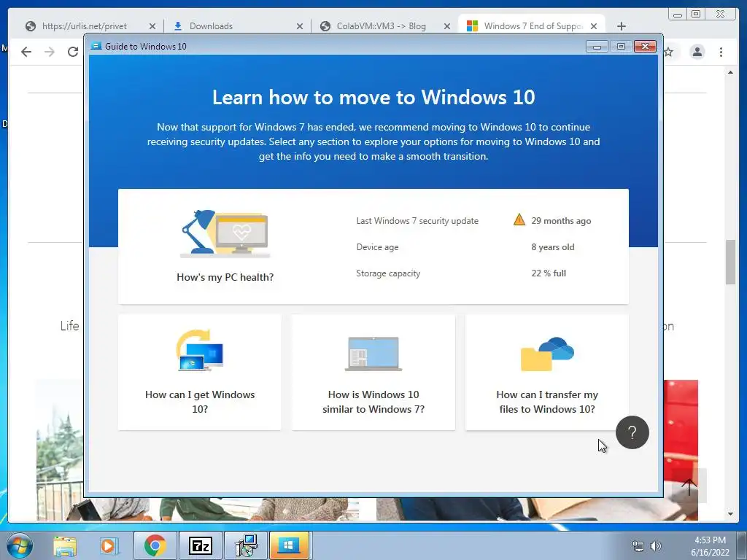The image size is (747, 560).
Task: Bookmark this page with the star icon
Action: click(x=669, y=52)
